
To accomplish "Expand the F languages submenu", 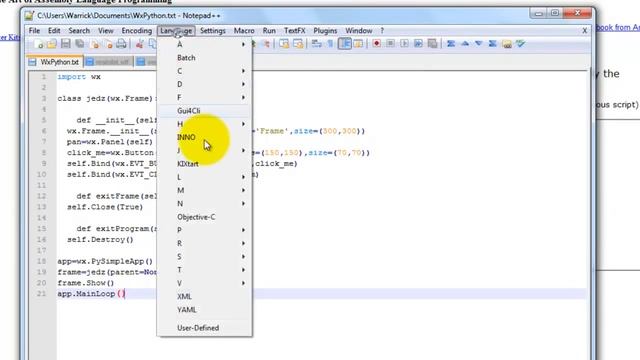I will (x=204, y=97).
